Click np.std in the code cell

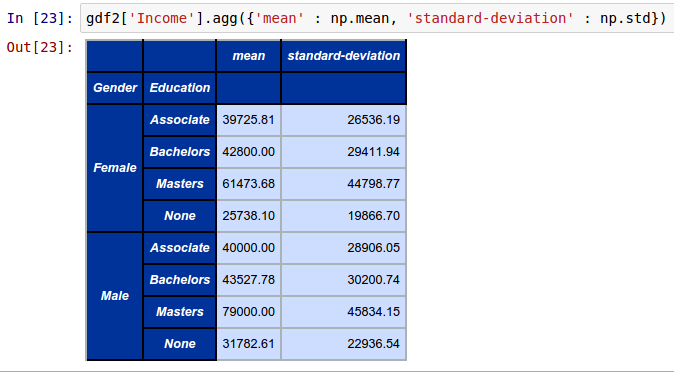pyautogui.click(x=625, y=18)
